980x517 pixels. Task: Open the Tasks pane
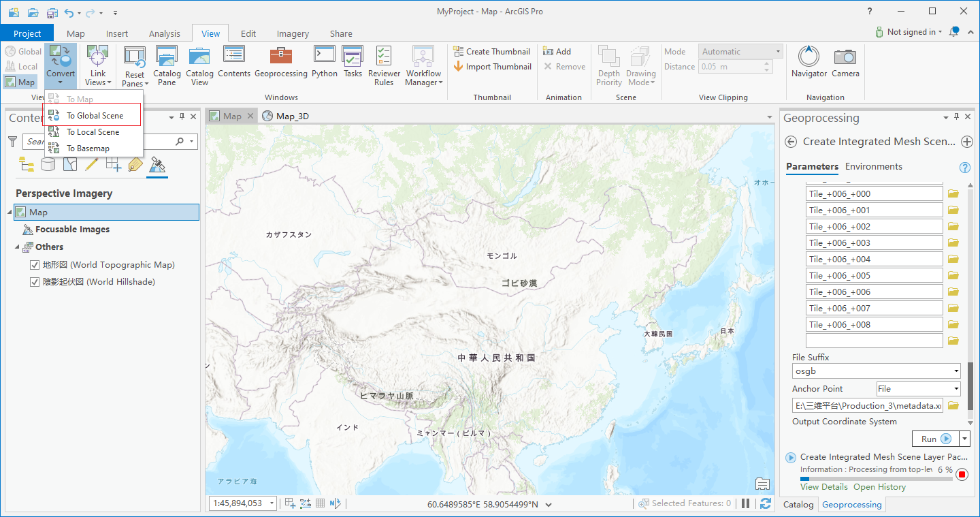point(353,65)
